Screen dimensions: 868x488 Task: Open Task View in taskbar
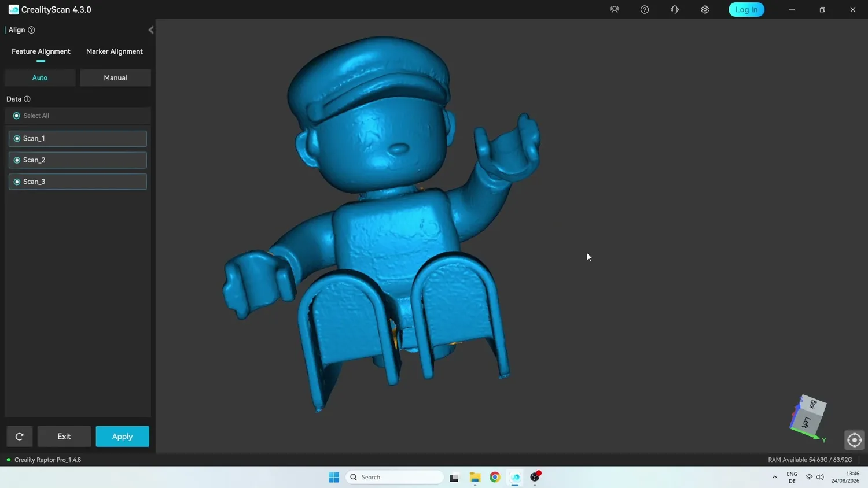click(454, 478)
